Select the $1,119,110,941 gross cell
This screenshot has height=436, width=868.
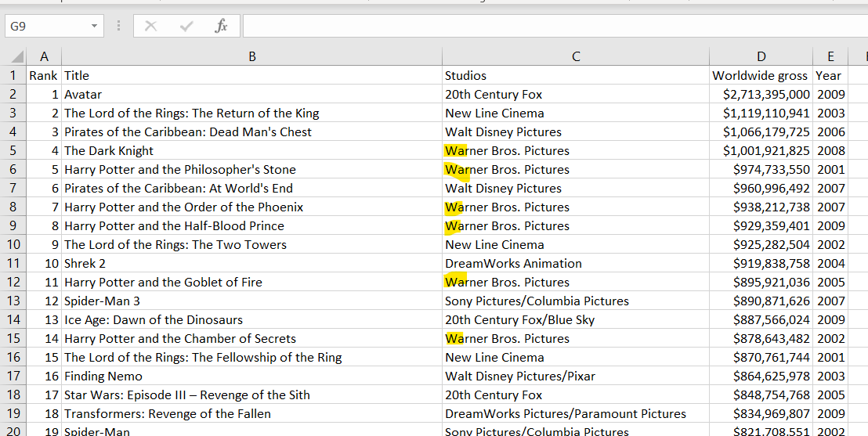click(x=761, y=113)
